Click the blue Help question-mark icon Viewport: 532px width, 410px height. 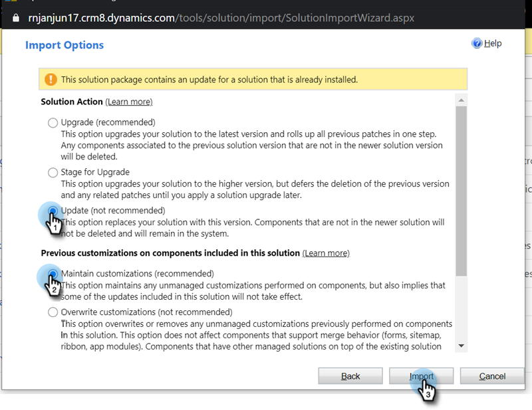[x=477, y=43]
